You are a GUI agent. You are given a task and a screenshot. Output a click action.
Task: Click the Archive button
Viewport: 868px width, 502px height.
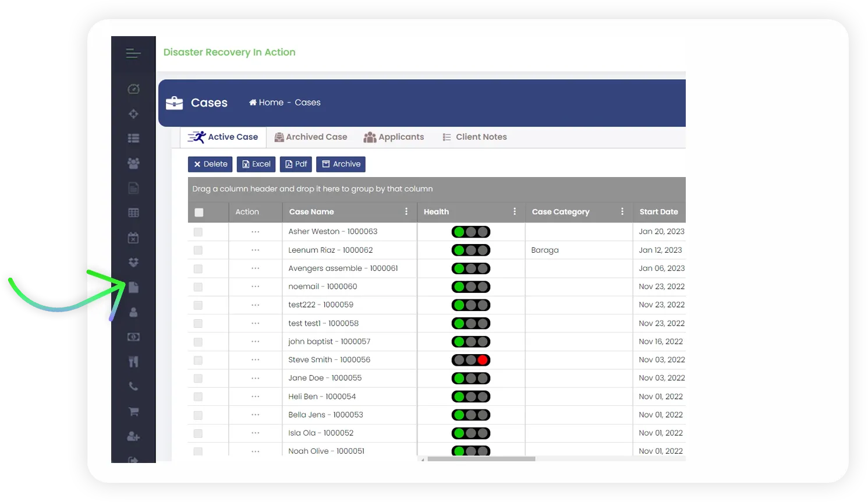coord(341,164)
